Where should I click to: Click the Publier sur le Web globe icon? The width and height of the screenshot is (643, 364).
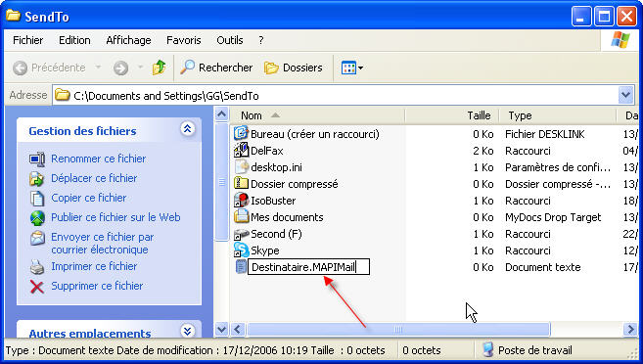(x=37, y=217)
